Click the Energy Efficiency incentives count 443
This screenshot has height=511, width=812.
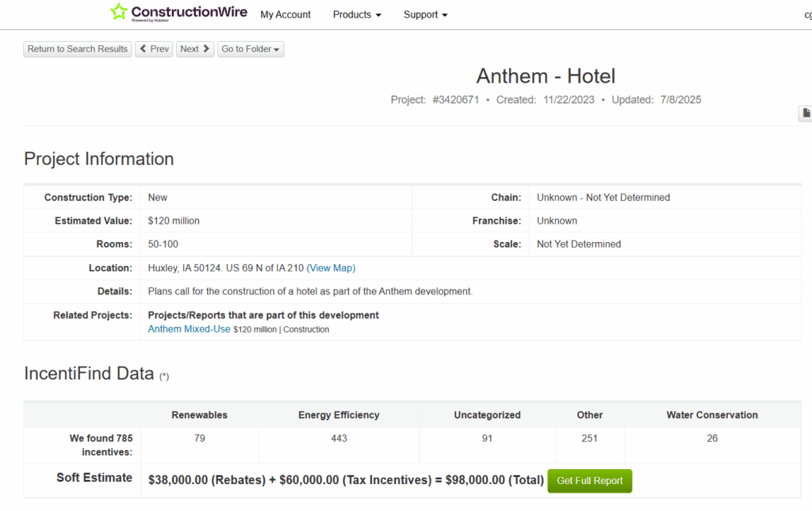coord(339,438)
